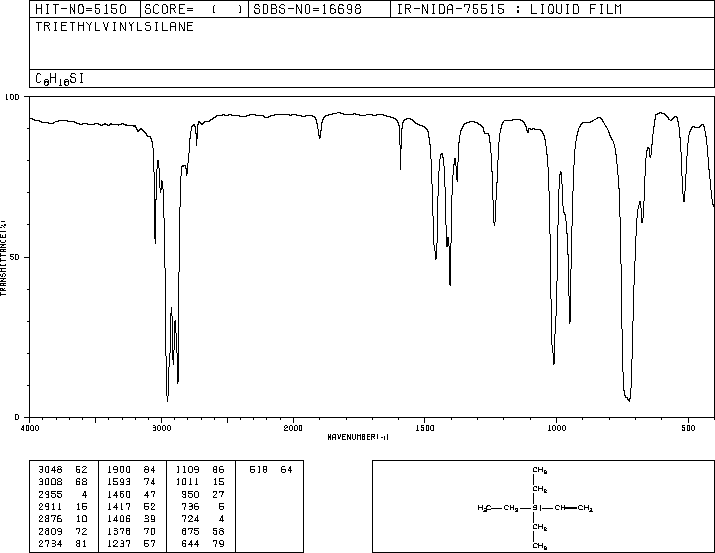Select peak table entry 2734

pyautogui.click(x=51, y=544)
